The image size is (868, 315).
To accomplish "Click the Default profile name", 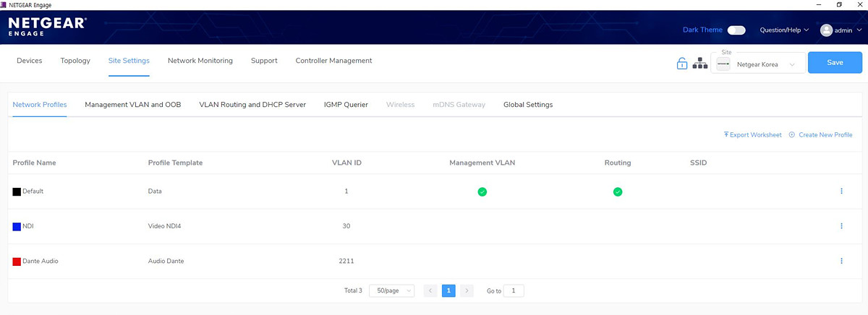I will click(33, 191).
